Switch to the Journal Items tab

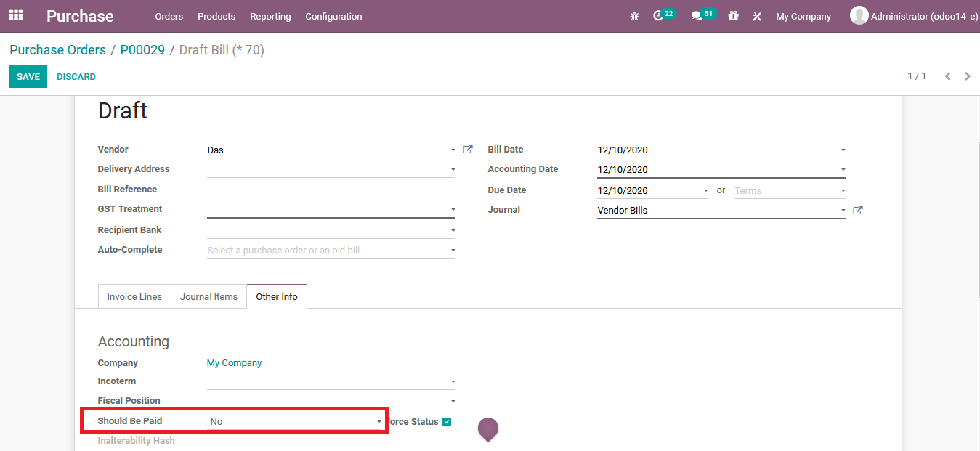209,296
